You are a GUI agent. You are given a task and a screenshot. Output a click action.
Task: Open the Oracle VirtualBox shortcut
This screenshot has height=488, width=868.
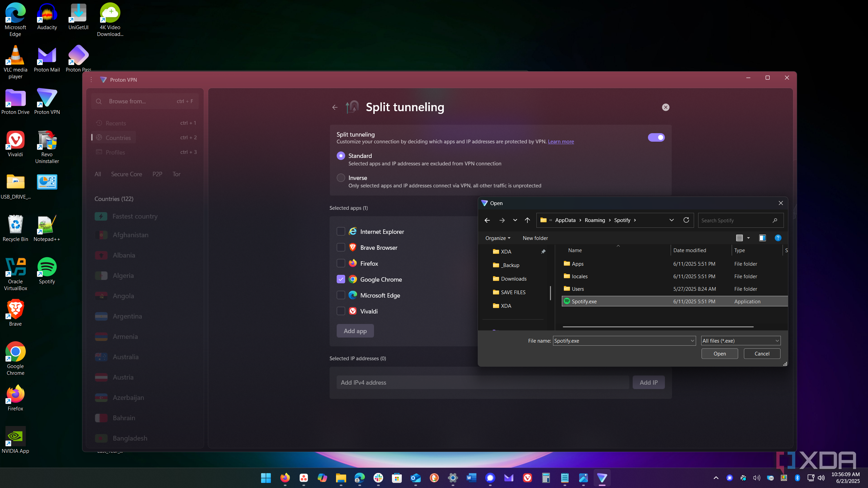point(15,274)
